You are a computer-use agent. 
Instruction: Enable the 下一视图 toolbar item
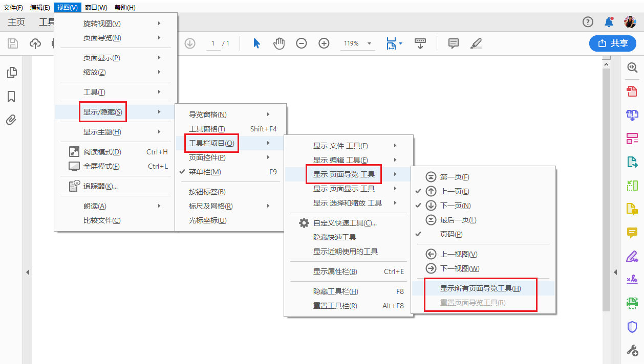[x=483, y=268]
